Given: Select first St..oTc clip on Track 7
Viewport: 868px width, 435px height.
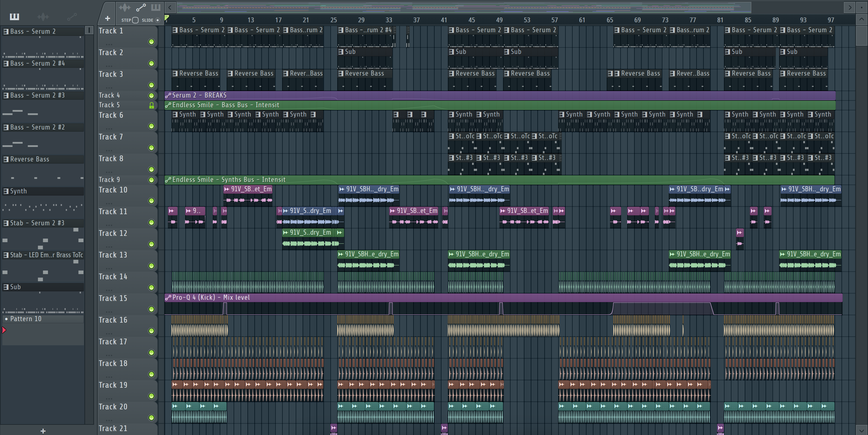Looking at the screenshot, I should pyautogui.click(x=461, y=142).
